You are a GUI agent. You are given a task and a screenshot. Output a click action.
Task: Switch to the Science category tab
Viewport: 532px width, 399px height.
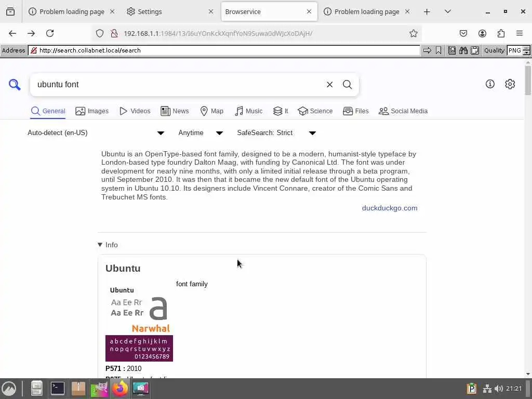tap(315, 111)
